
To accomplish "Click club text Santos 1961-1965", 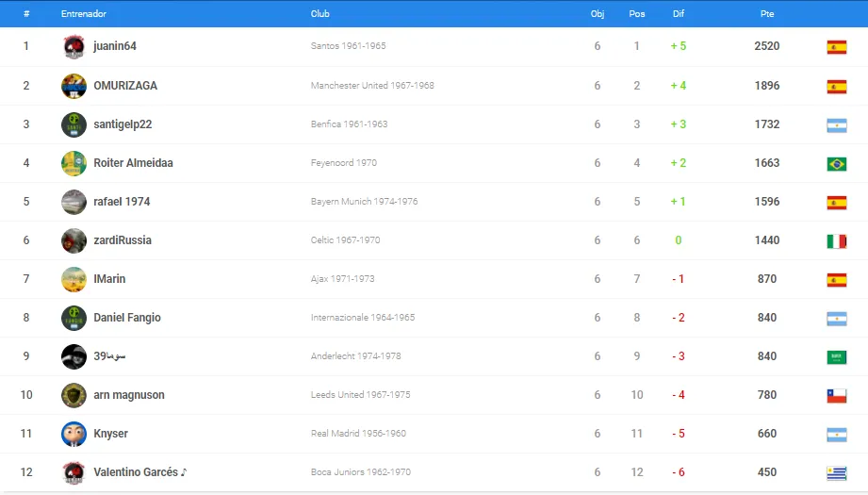I will pos(348,46).
